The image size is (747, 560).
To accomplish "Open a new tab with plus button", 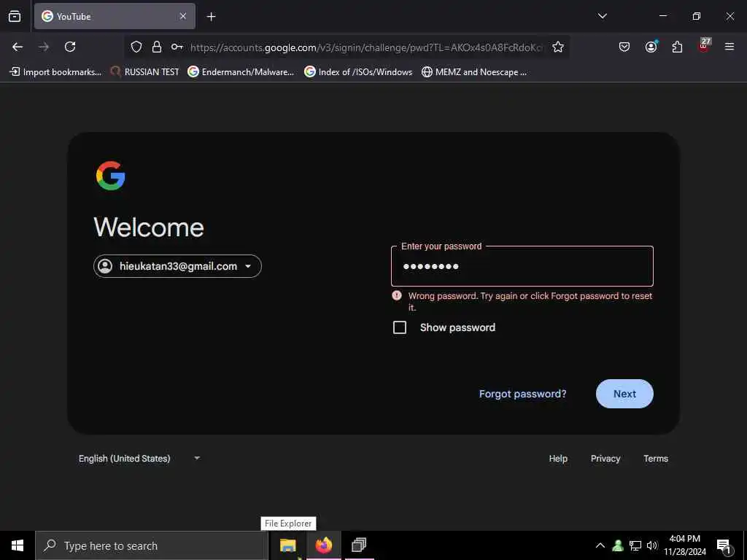I will click(x=211, y=17).
